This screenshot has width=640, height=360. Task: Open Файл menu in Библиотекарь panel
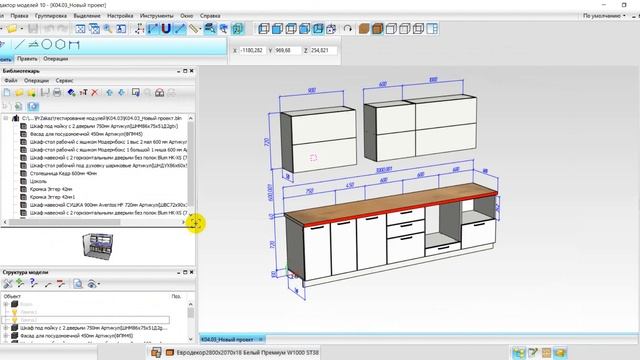pyautogui.click(x=11, y=80)
